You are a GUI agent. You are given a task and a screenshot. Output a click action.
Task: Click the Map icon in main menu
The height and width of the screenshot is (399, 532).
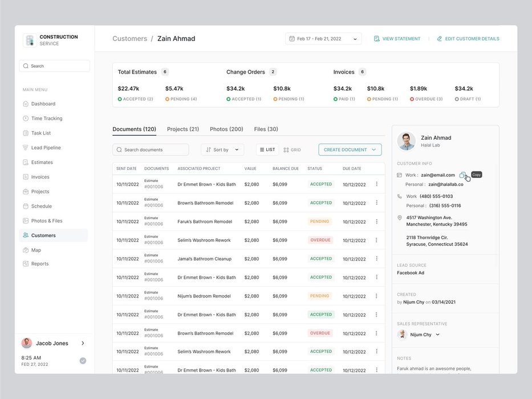(x=26, y=250)
